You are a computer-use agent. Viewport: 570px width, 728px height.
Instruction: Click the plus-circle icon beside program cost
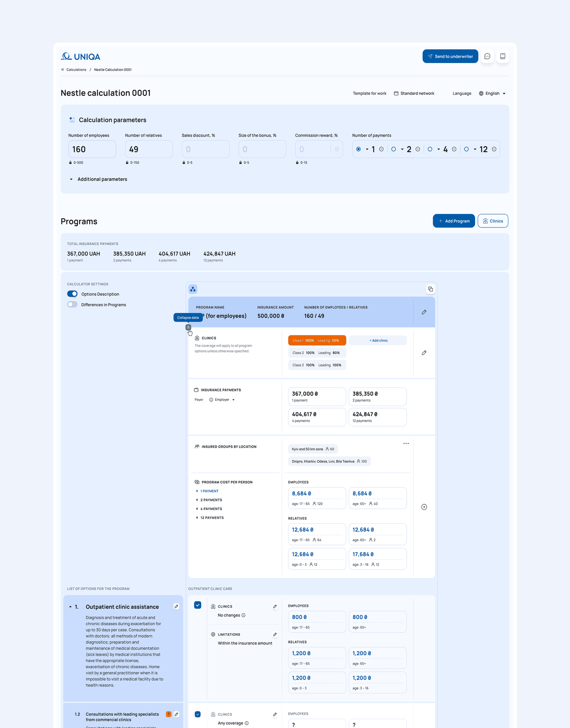click(424, 507)
